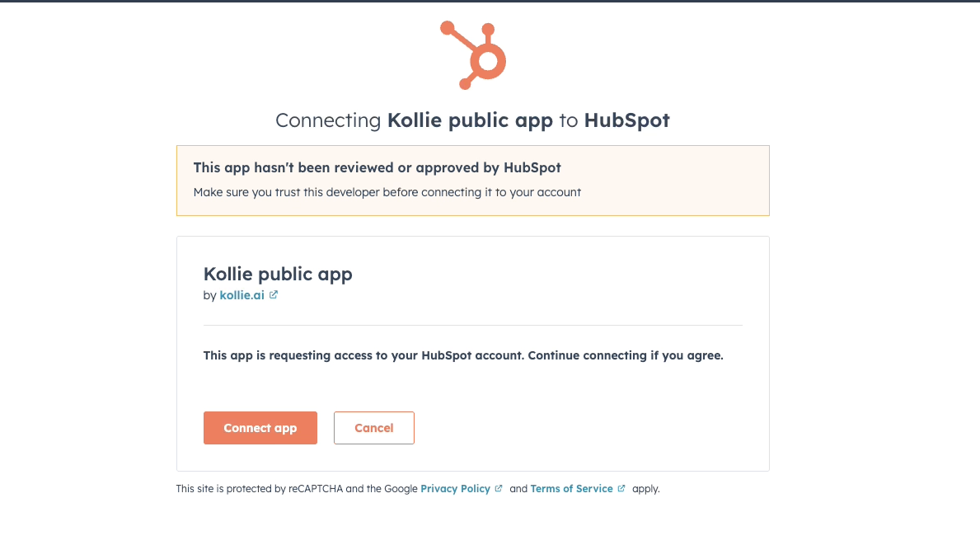Open the Terms of Service link

pyautogui.click(x=571, y=489)
